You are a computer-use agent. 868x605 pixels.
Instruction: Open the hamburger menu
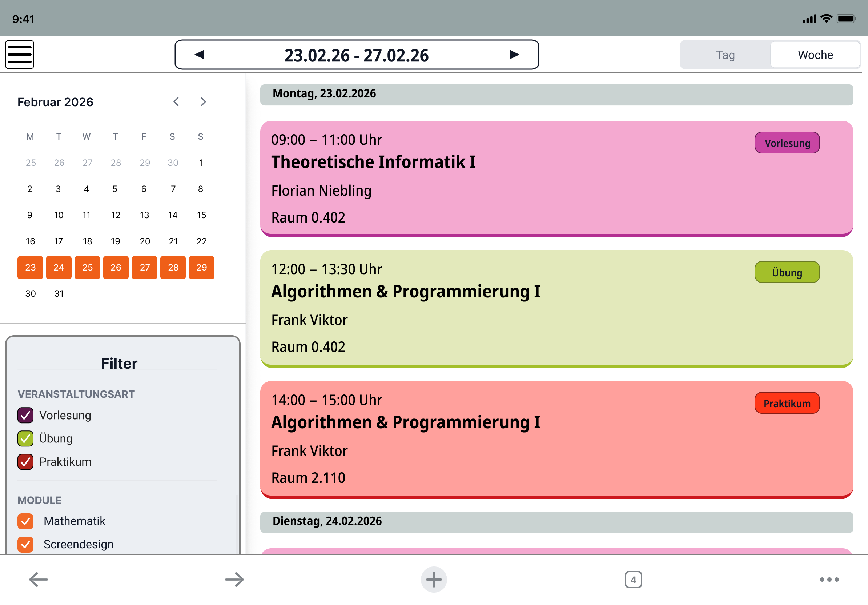point(20,55)
